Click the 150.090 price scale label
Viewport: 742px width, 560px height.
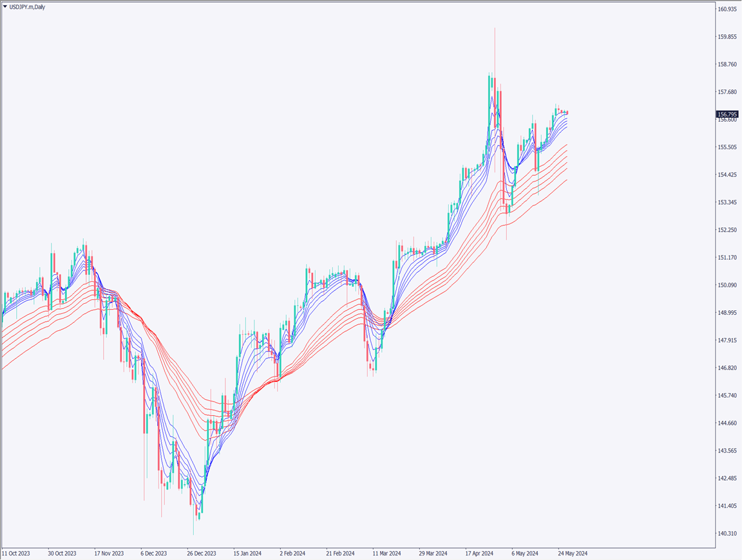pyautogui.click(x=728, y=285)
